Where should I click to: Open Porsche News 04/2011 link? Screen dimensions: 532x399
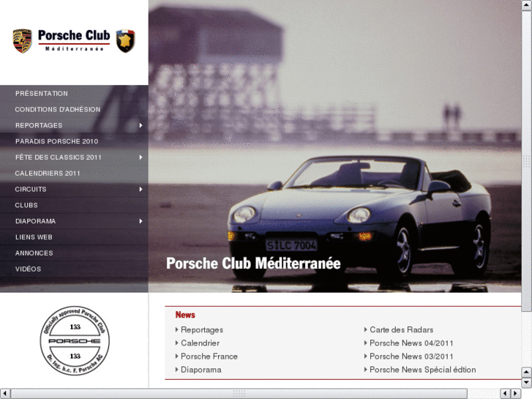pos(411,343)
